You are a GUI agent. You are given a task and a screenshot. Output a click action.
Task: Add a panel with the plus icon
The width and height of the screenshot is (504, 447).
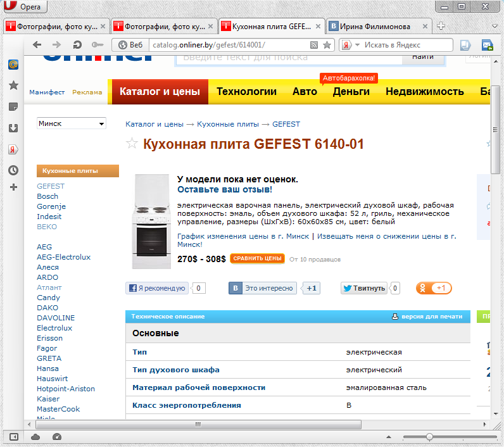[13, 187]
